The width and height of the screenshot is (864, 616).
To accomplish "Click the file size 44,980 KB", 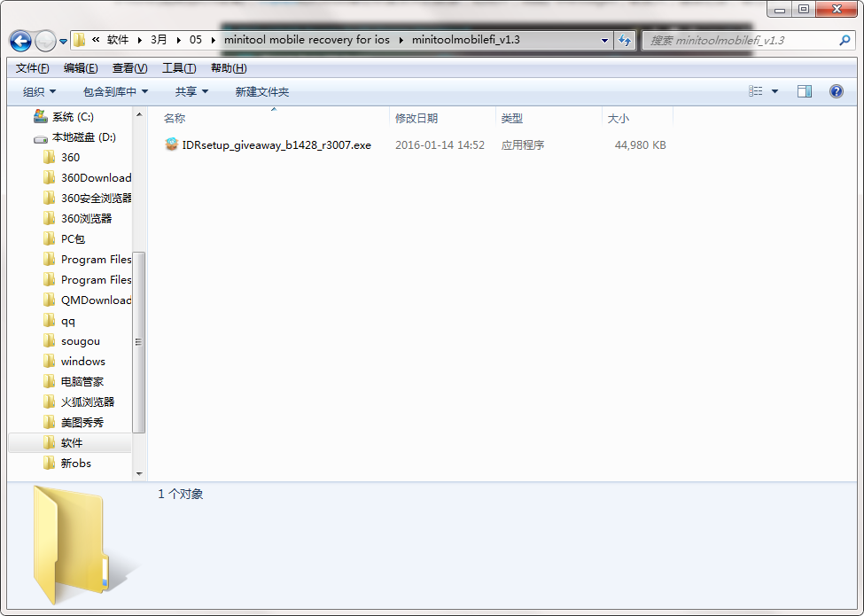I will (641, 144).
